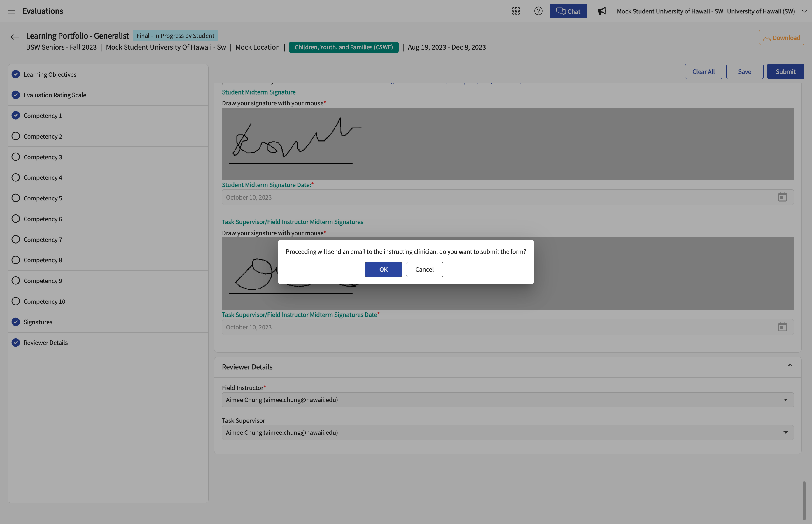Viewport: 812px width, 524px height.
Task: Collapse the Reviewer Details section
Action: pos(790,366)
